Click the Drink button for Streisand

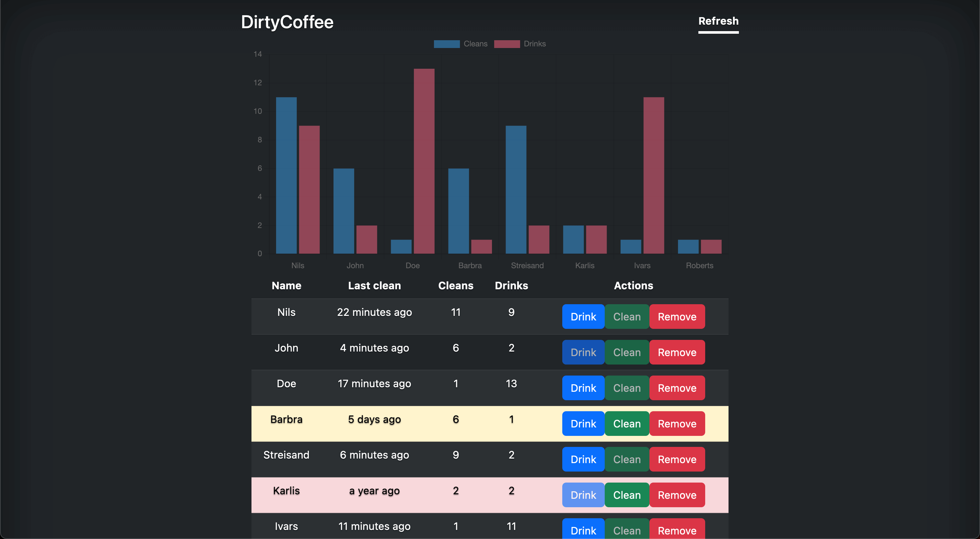coord(583,459)
